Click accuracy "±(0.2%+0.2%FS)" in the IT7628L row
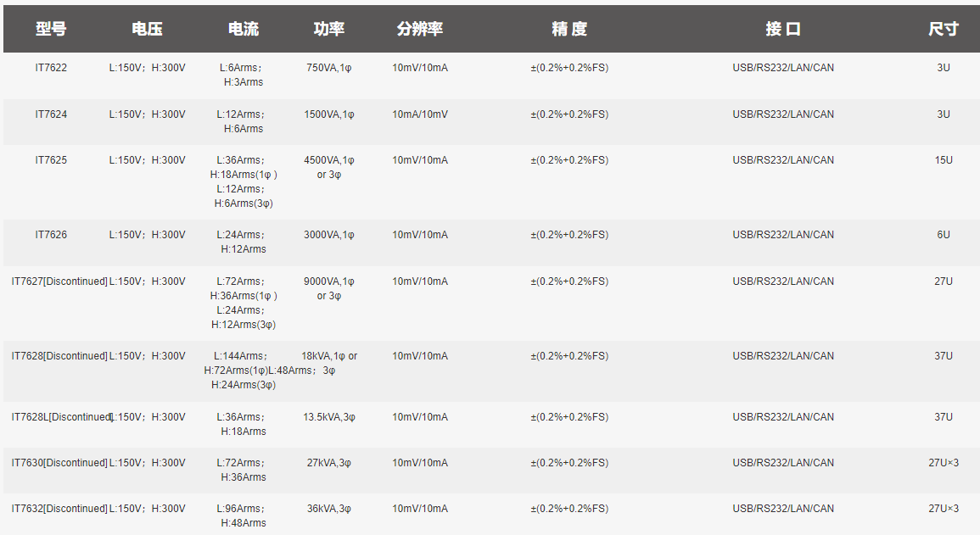 (569, 417)
